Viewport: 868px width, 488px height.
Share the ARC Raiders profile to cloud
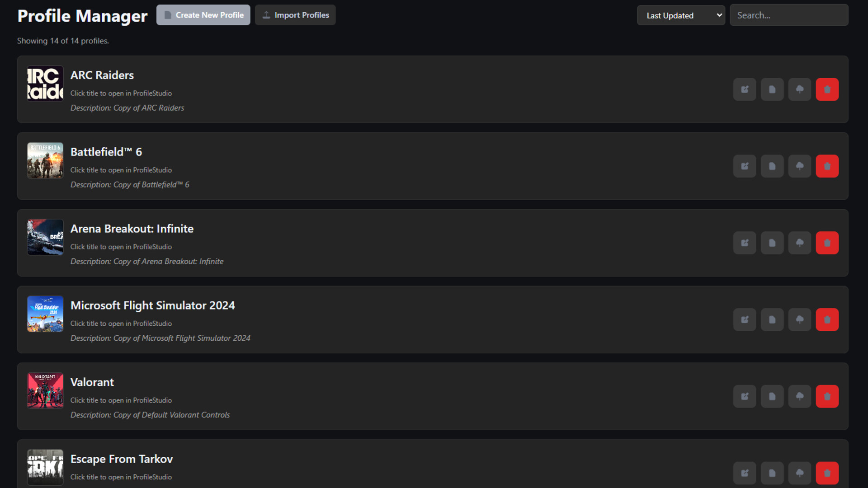coord(800,89)
